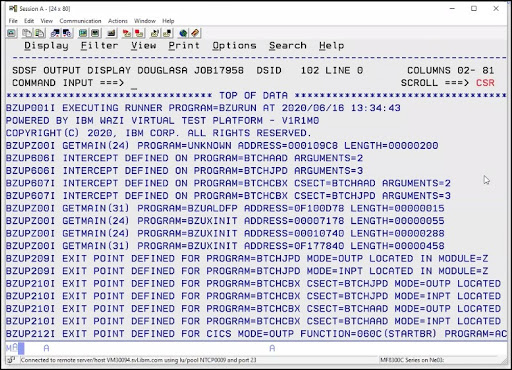This screenshot has width=512, height=370.
Task: Click the JOB17958 job identifier text
Action: tap(219, 71)
